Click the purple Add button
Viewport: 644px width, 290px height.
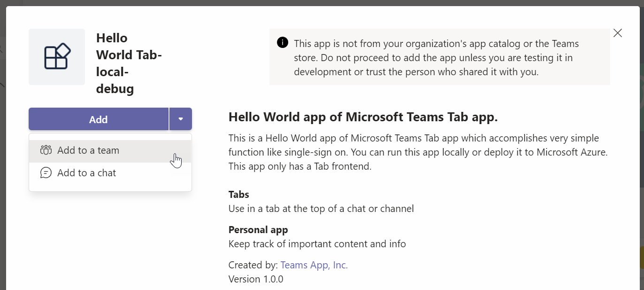coord(99,119)
